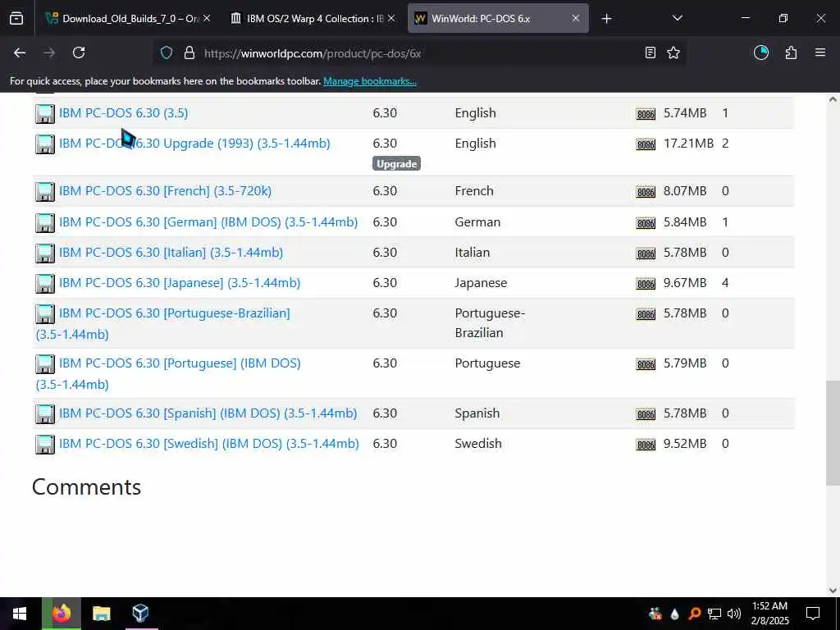840x630 pixels.
Task: Open IBM PC-DOS 6.30 [Japanese] link
Action: pos(180,283)
